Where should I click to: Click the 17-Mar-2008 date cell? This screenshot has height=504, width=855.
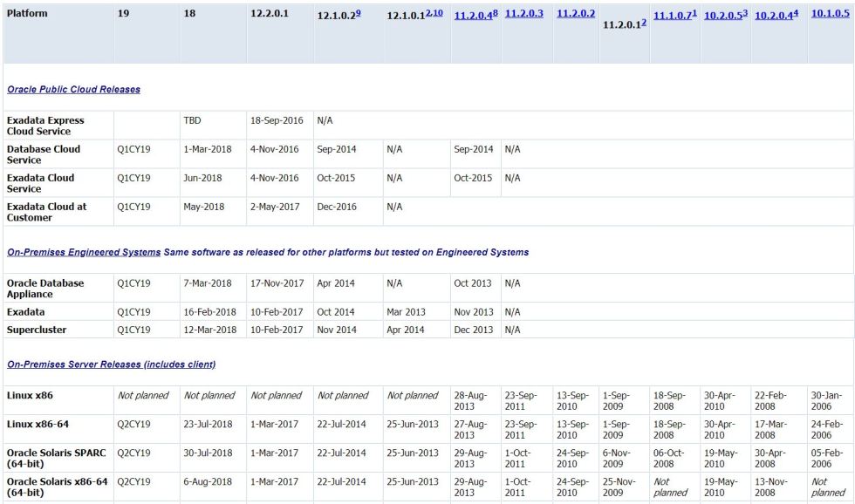771,430
